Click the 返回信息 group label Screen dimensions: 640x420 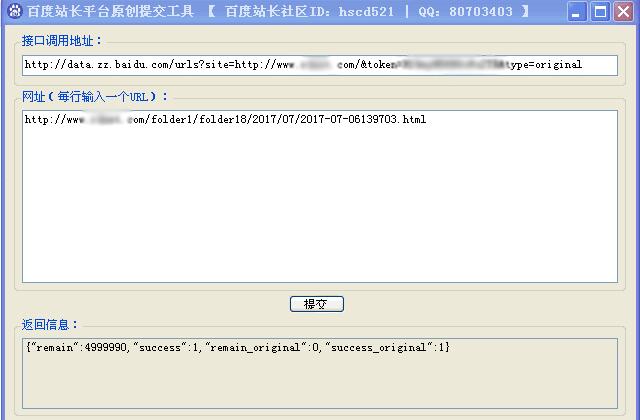click(x=50, y=325)
